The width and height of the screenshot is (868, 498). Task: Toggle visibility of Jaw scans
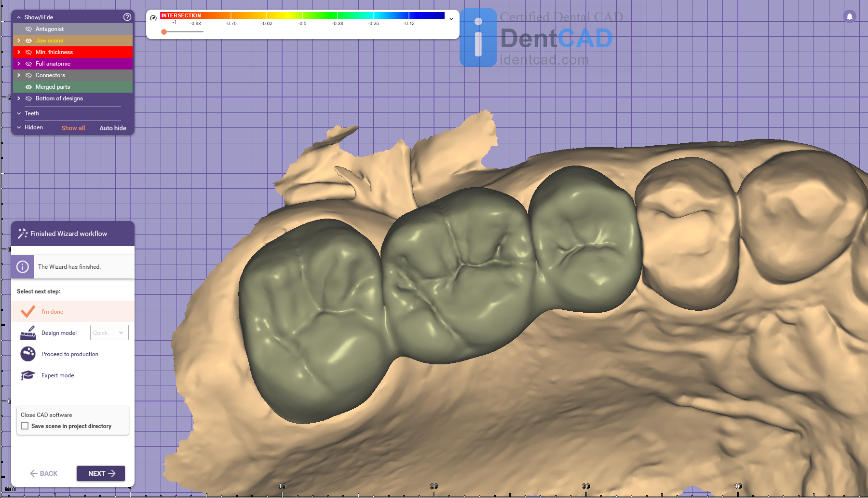tap(28, 41)
